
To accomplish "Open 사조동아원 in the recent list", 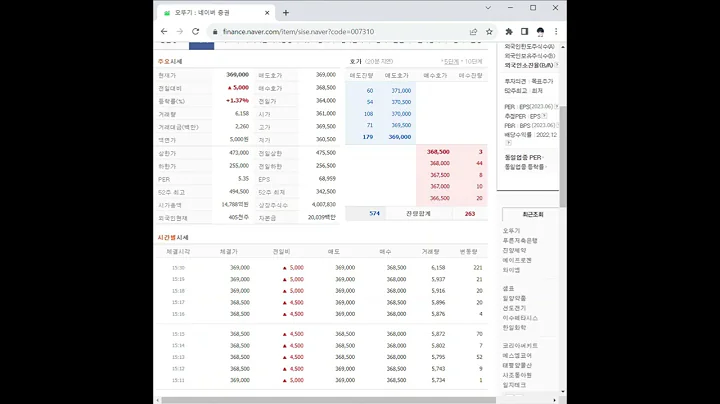I will tap(517, 375).
